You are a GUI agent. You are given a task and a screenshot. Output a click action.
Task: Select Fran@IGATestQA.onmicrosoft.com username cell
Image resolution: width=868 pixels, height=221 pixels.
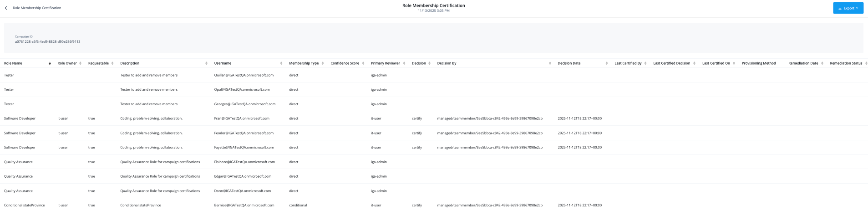(242, 118)
